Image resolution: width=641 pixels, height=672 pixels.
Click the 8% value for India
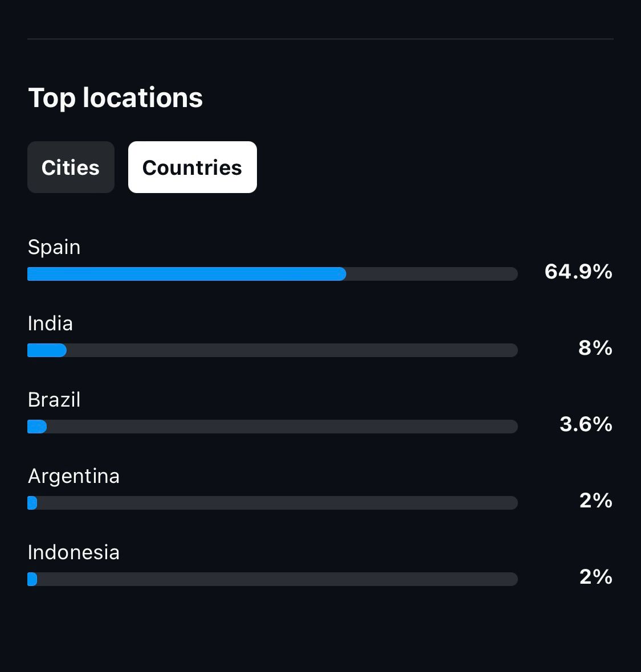(595, 348)
